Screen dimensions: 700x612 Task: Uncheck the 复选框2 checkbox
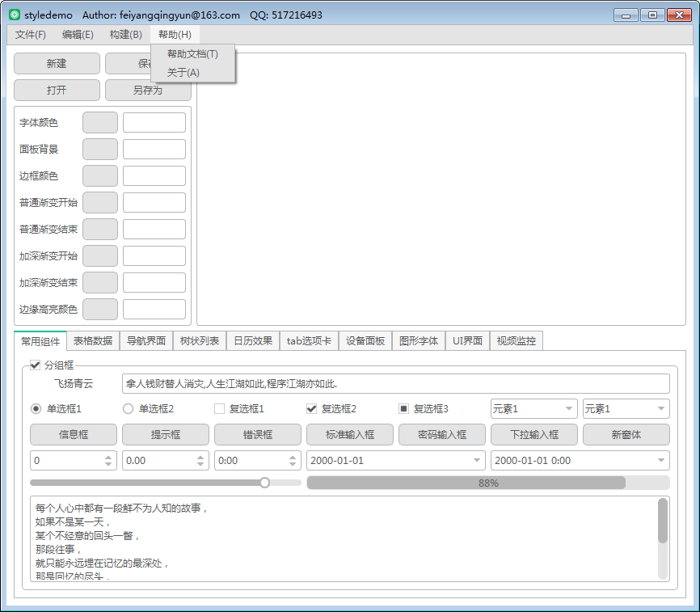click(x=312, y=409)
